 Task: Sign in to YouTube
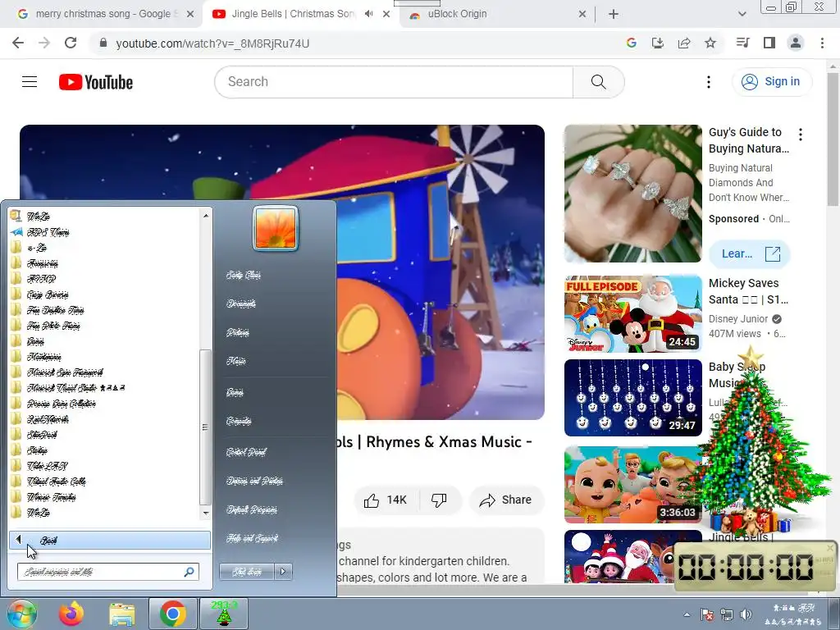coord(771,81)
